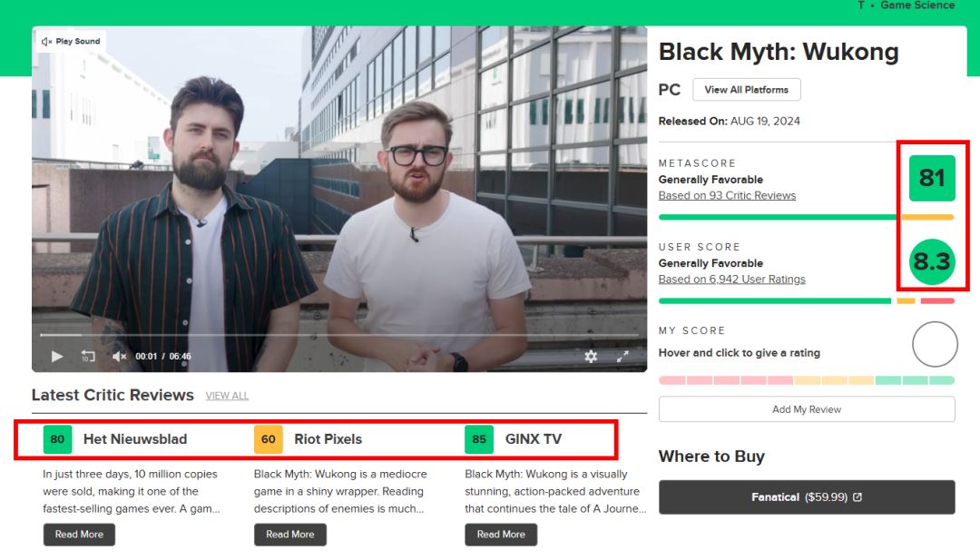Click VIEW ALL critic reviews link

coord(227,396)
